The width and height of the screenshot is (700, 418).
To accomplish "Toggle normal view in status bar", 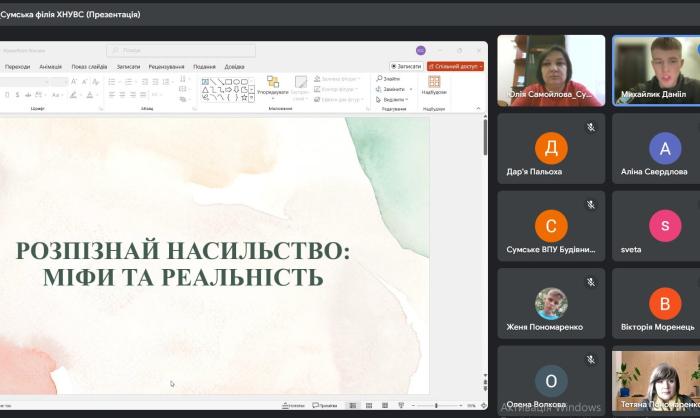I will [x=353, y=405].
